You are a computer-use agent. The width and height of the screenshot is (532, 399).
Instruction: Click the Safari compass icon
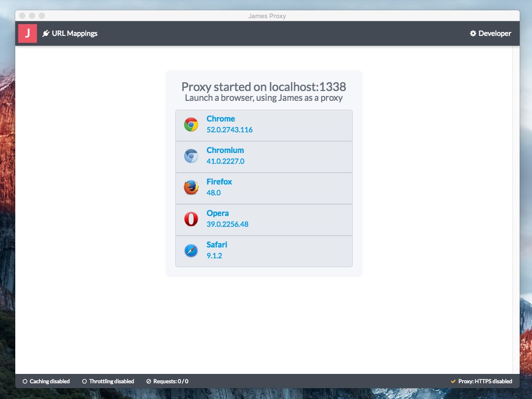(191, 250)
